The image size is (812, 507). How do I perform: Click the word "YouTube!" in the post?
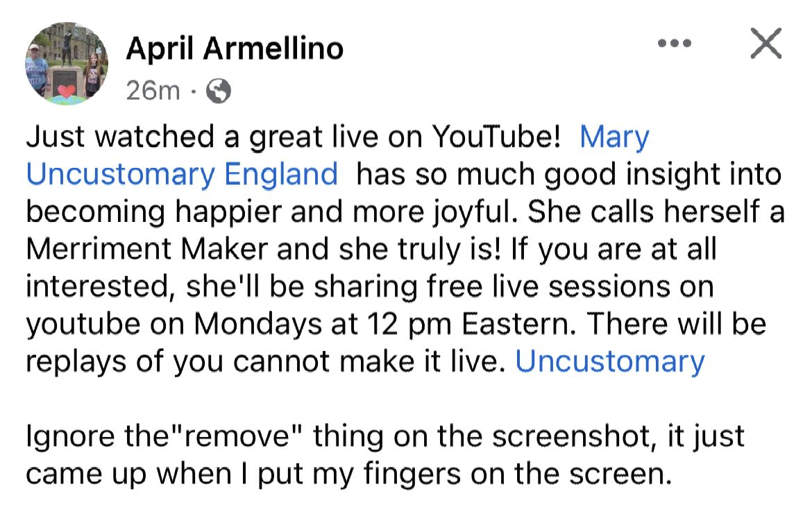coord(496,137)
